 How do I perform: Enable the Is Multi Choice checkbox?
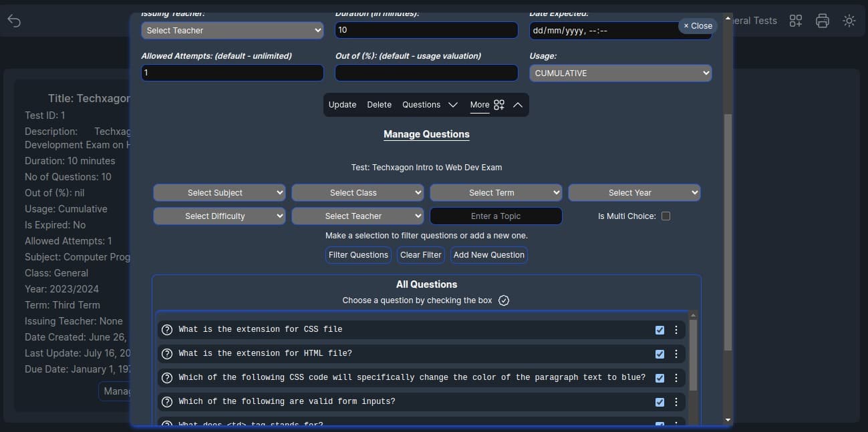pos(666,216)
